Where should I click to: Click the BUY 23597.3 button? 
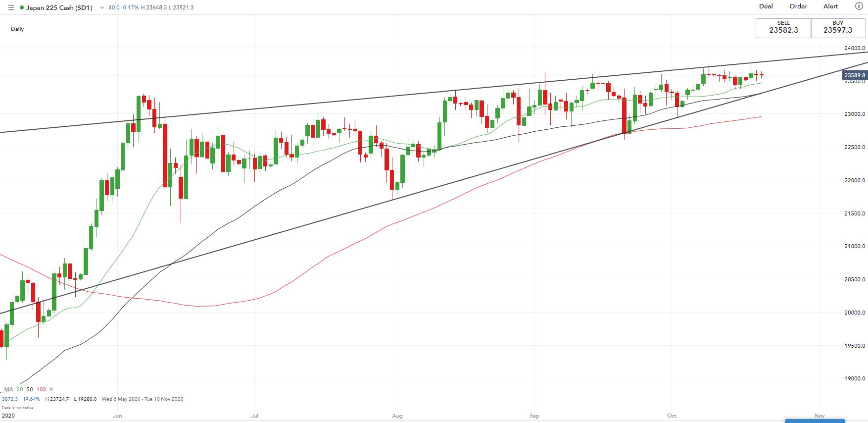coord(838,28)
